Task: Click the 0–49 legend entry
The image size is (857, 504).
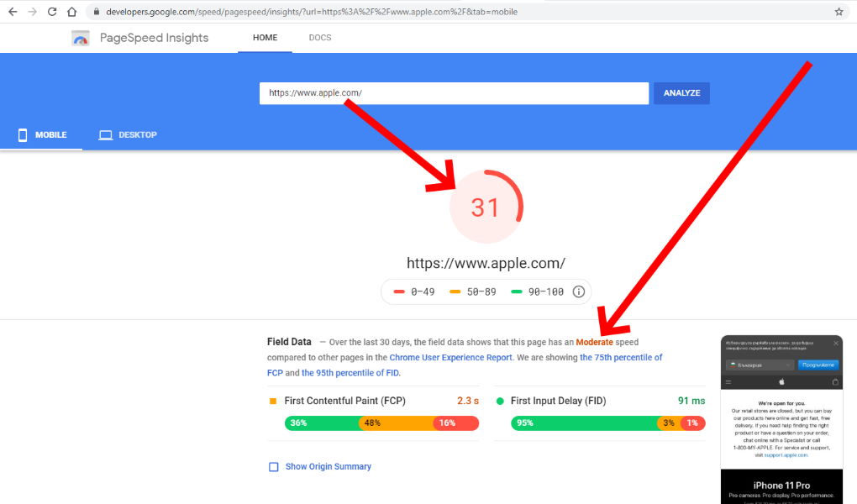Action: [414, 292]
